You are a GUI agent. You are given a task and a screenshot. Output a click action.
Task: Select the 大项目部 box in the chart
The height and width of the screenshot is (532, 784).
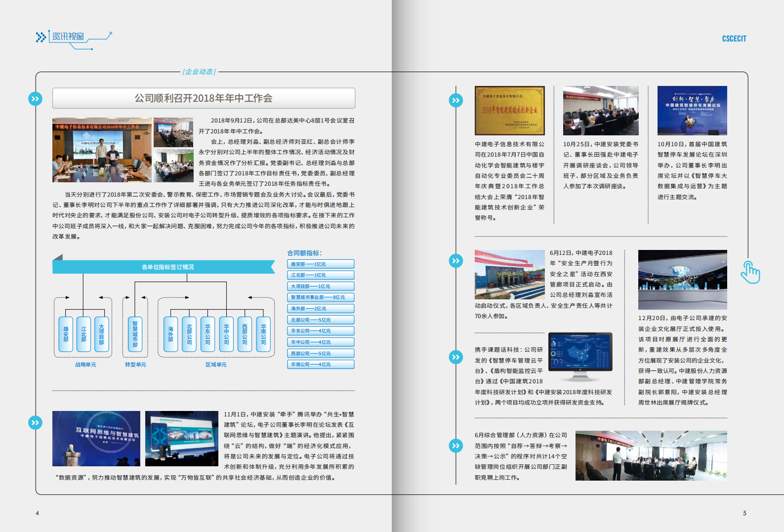point(101,334)
